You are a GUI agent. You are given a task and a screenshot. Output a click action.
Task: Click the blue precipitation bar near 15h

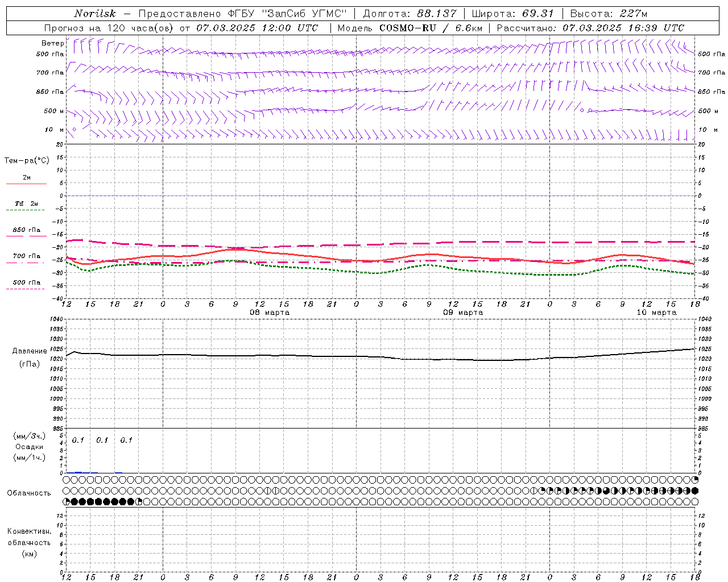(x=78, y=472)
